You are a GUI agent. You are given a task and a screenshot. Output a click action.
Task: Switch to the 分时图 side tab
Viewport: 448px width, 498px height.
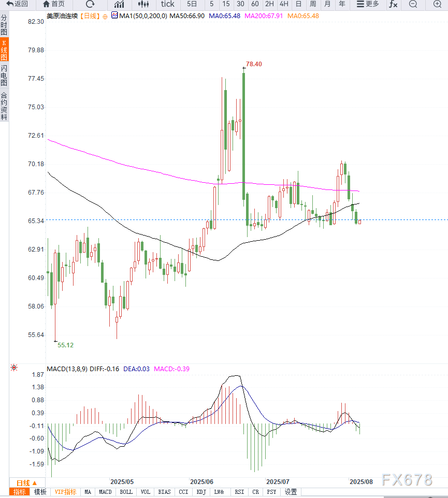click(x=4, y=25)
